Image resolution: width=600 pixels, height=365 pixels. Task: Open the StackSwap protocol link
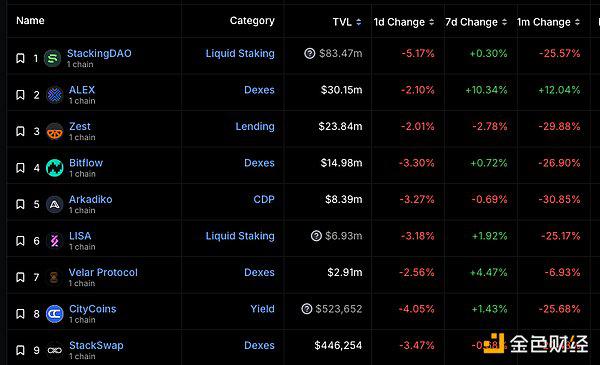(x=96, y=345)
